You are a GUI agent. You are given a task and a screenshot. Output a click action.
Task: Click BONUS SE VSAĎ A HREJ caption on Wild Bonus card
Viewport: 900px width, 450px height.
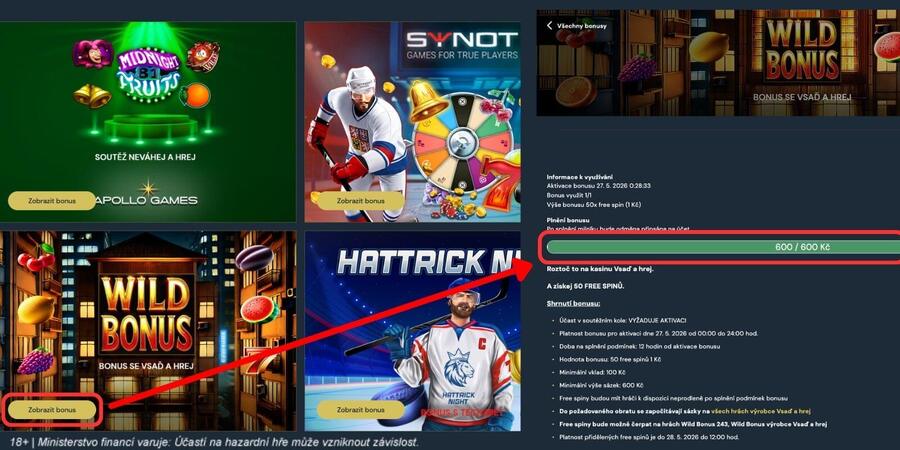tap(145, 366)
